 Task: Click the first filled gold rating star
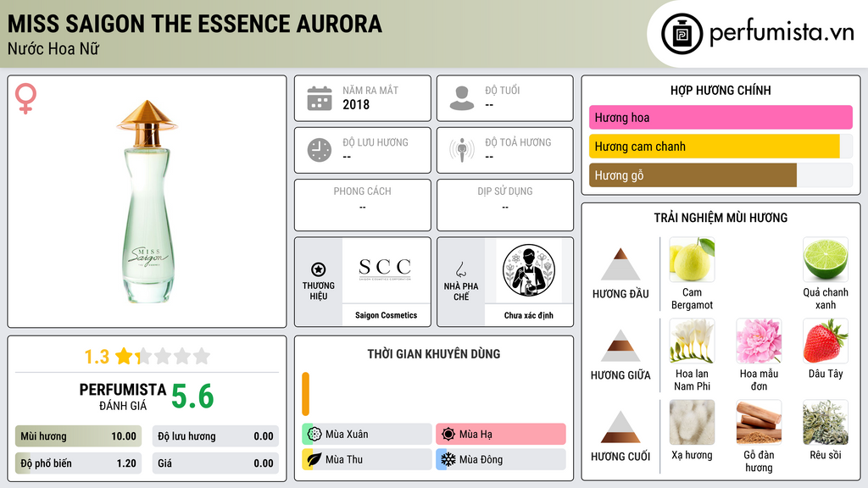124,356
